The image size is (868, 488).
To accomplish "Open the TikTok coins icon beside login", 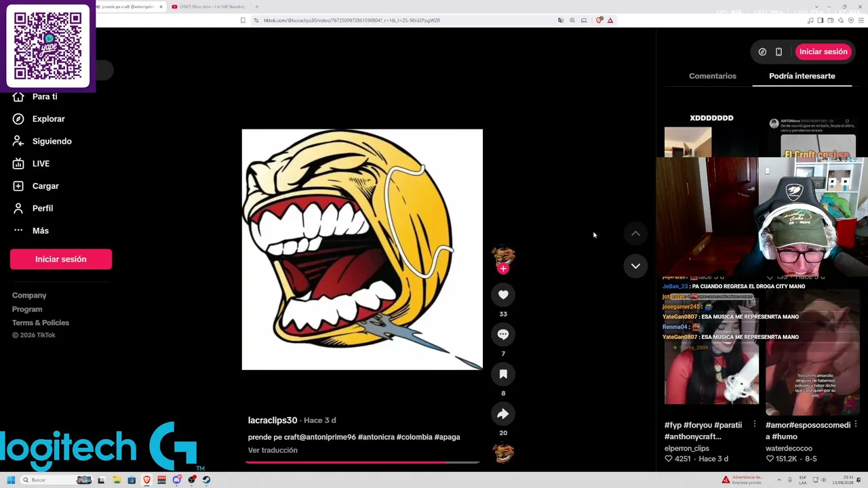I will coord(762,52).
